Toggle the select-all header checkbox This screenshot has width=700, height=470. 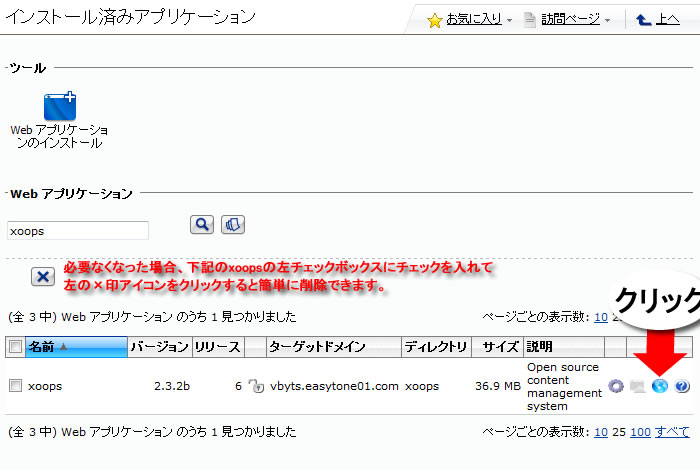15,347
